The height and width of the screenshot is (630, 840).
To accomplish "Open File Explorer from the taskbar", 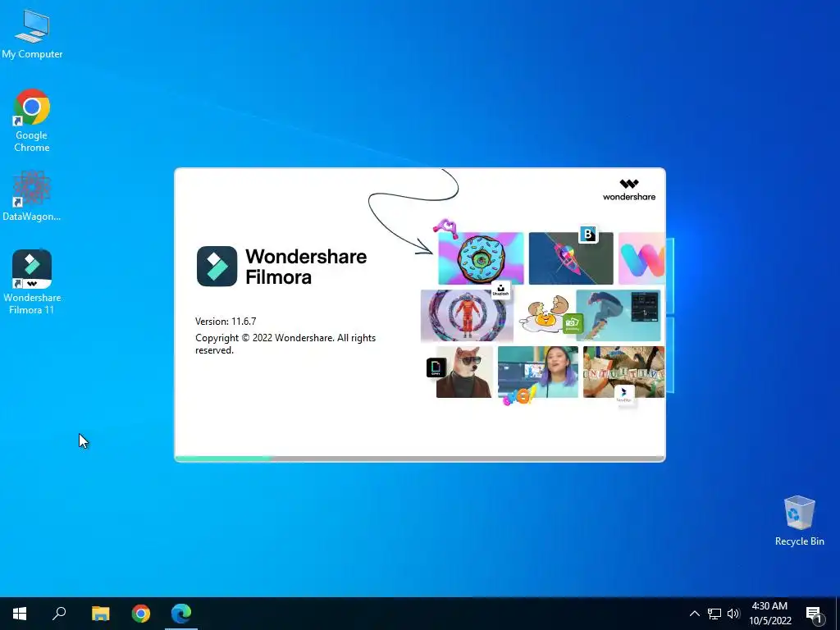I will coord(100,614).
